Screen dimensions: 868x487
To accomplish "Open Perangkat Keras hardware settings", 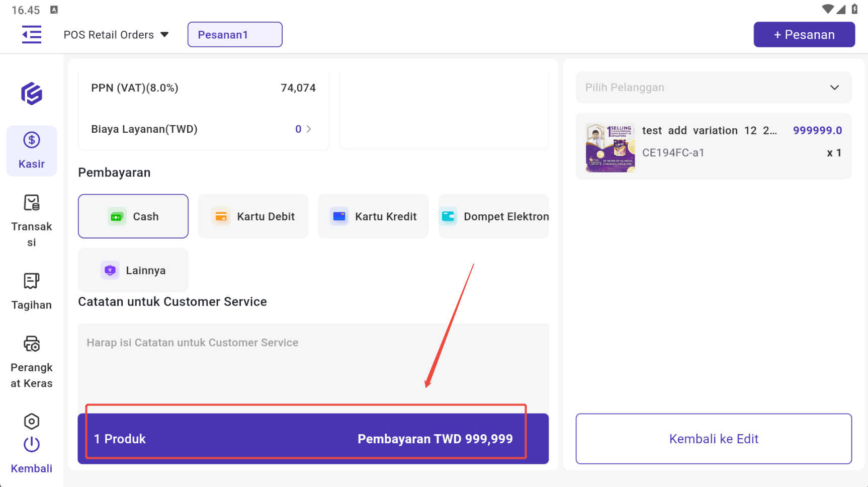I will coord(32,361).
